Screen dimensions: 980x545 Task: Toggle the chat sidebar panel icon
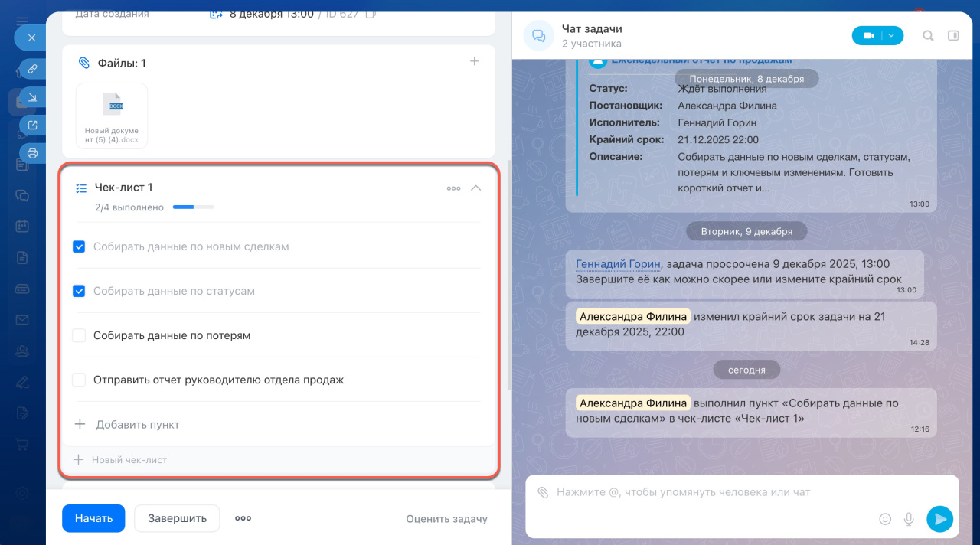click(953, 36)
